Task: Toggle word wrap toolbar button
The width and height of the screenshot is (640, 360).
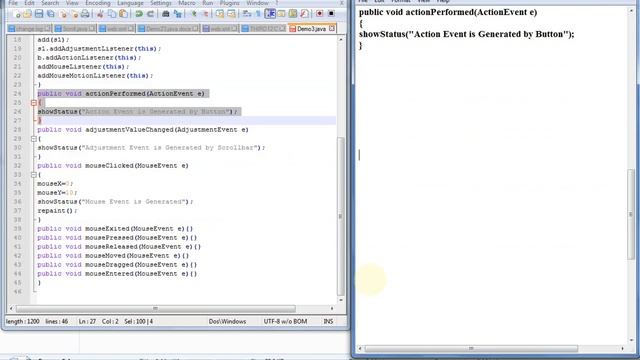Action: 247,14
